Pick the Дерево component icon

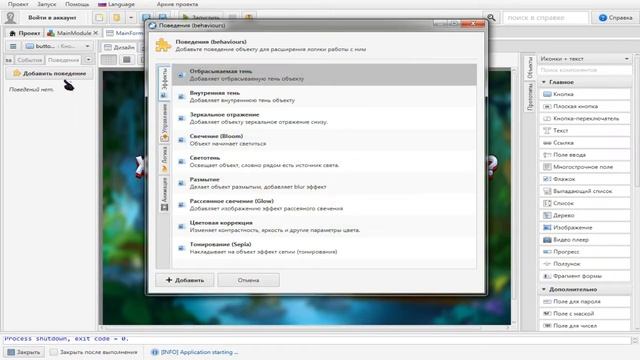tap(547, 216)
